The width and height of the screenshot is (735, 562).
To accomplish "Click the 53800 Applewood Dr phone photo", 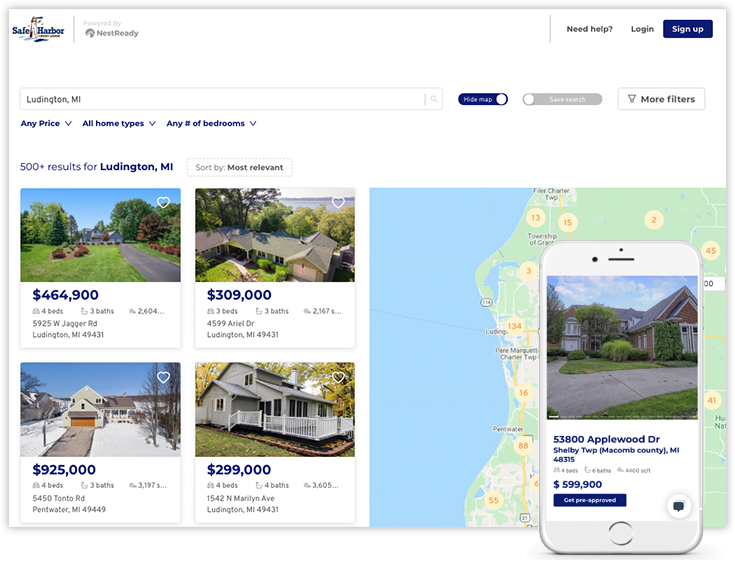I will tap(622, 347).
